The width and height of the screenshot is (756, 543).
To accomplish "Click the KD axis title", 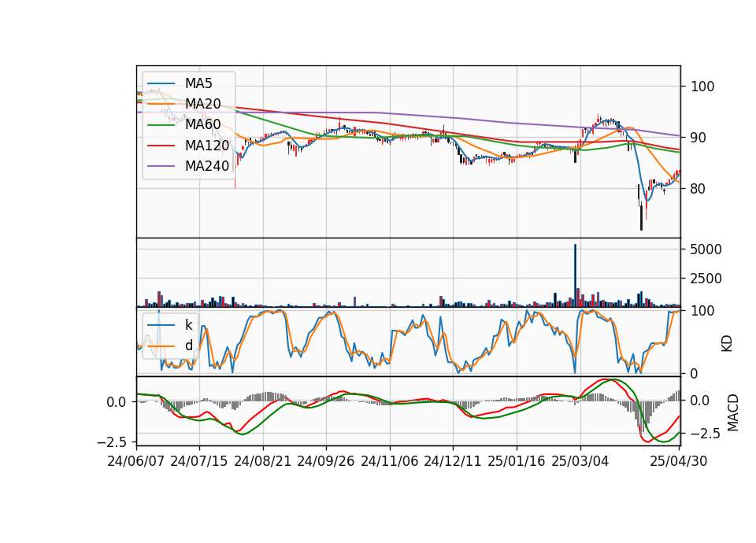I will [727, 344].
